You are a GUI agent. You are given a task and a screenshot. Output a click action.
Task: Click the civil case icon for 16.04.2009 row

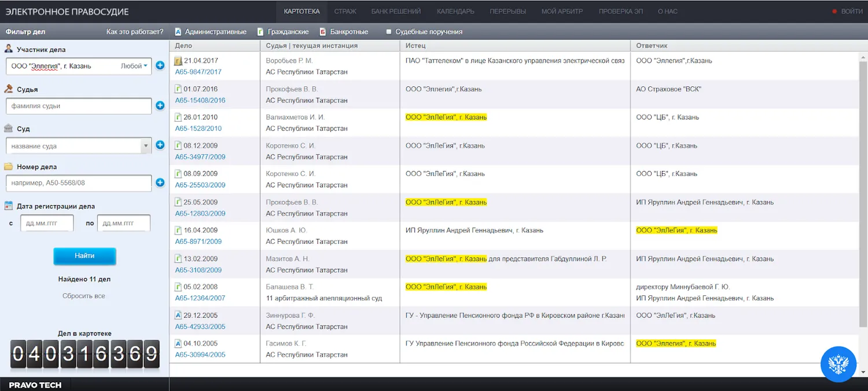coord(178,231)
